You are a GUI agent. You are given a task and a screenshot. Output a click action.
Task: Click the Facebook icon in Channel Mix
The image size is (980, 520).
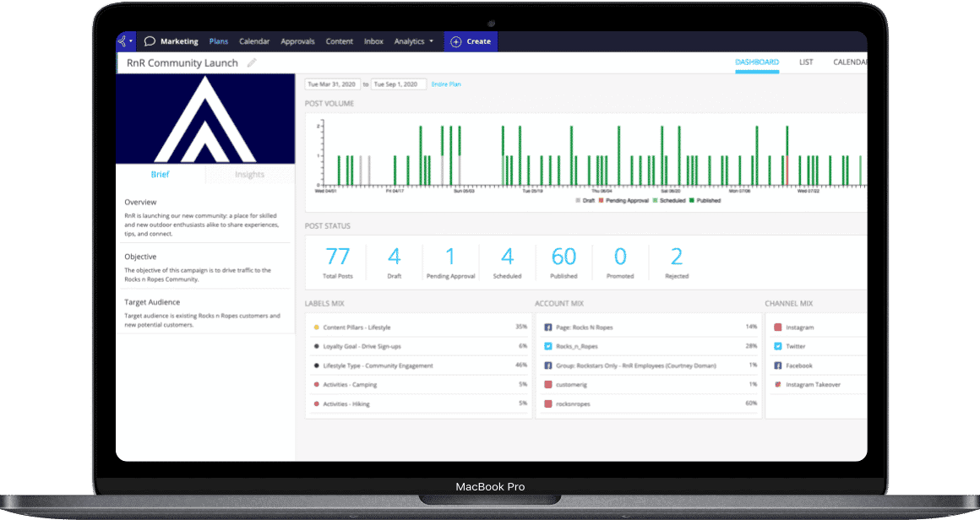click(x=777, y=366)
